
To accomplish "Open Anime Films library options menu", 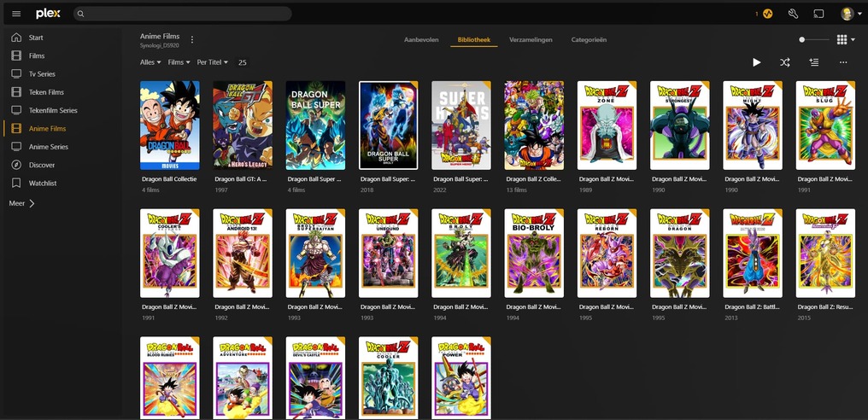I will pos(192,40).
